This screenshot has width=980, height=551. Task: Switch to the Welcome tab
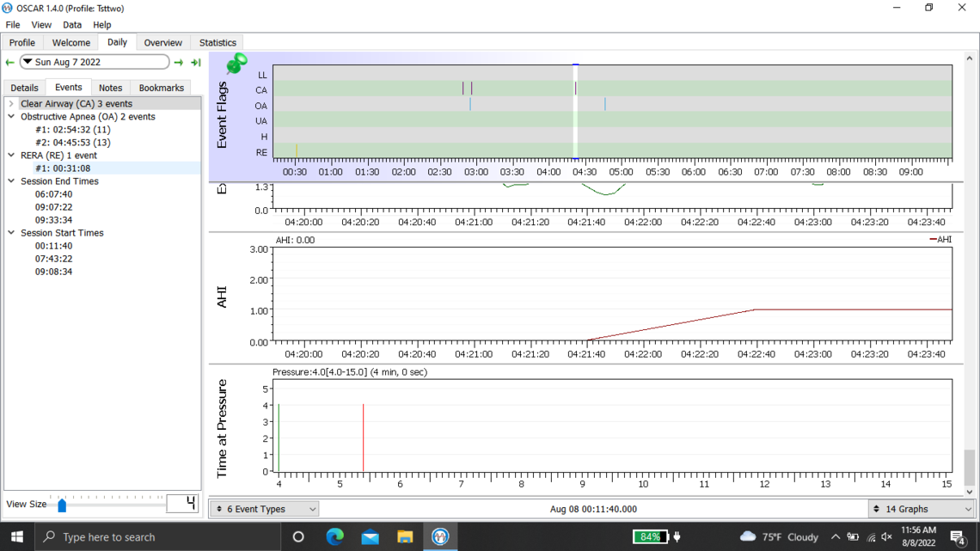click(x=71, y=42)
